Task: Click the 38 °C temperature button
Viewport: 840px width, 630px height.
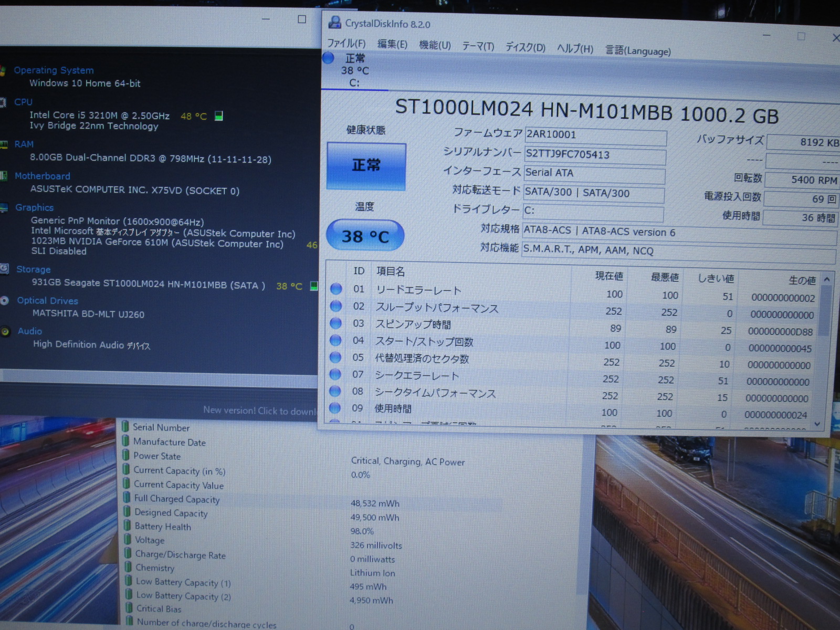Action: click(365, 236)
